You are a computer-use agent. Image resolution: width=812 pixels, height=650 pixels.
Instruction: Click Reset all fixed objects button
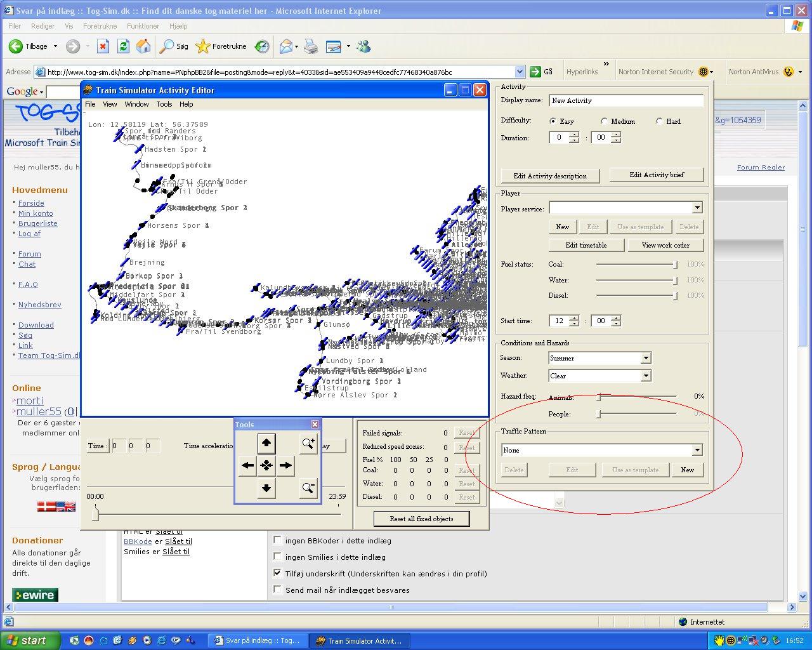[x=422, y=519]
